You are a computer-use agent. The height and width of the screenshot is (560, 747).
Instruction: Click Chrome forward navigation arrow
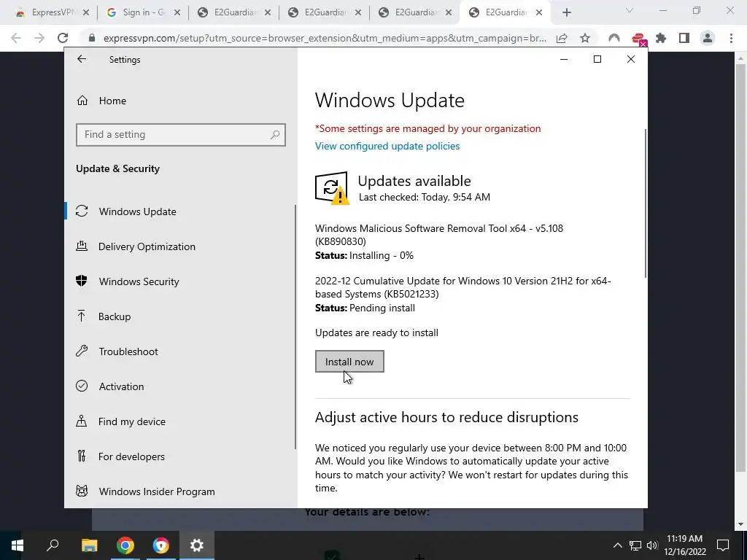tap(39, 38)
